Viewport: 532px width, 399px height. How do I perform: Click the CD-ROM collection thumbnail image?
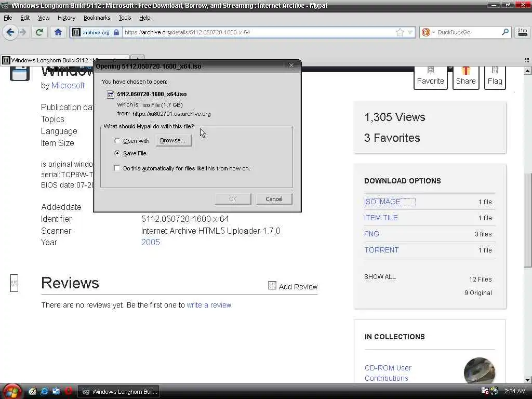pyautogui.click(x=480, y=370)
